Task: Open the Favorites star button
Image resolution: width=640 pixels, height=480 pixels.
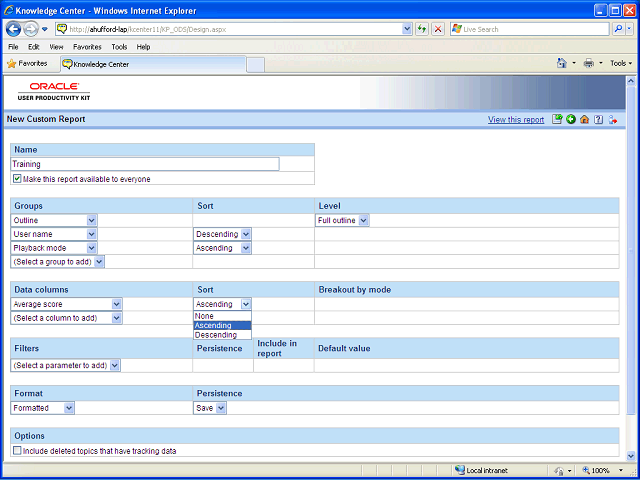Action: [27, 64]
